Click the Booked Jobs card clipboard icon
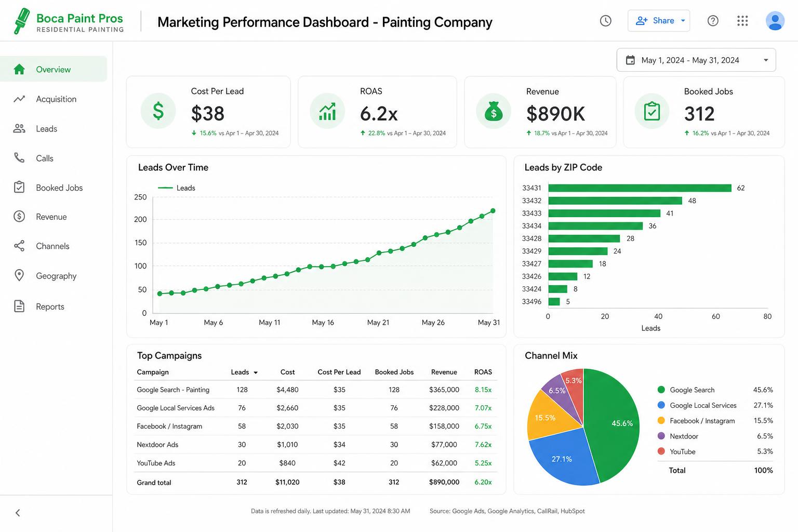798x532 pixels. pos(652,111)
